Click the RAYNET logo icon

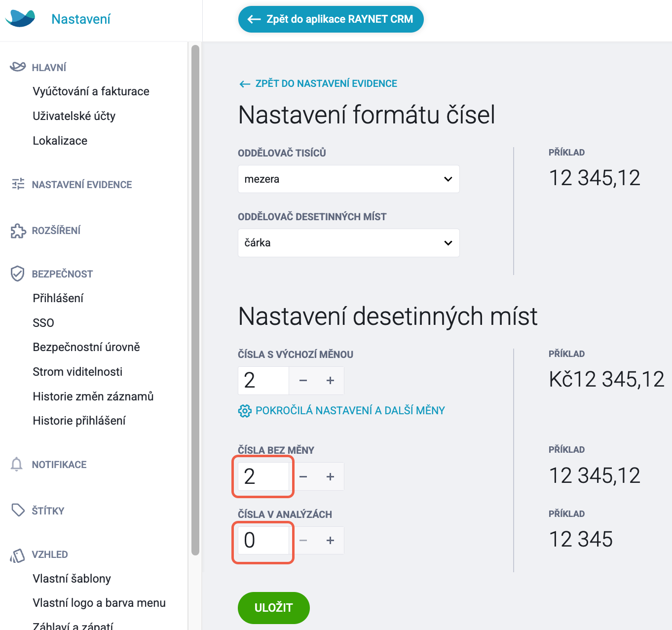[x=20, y=18]
